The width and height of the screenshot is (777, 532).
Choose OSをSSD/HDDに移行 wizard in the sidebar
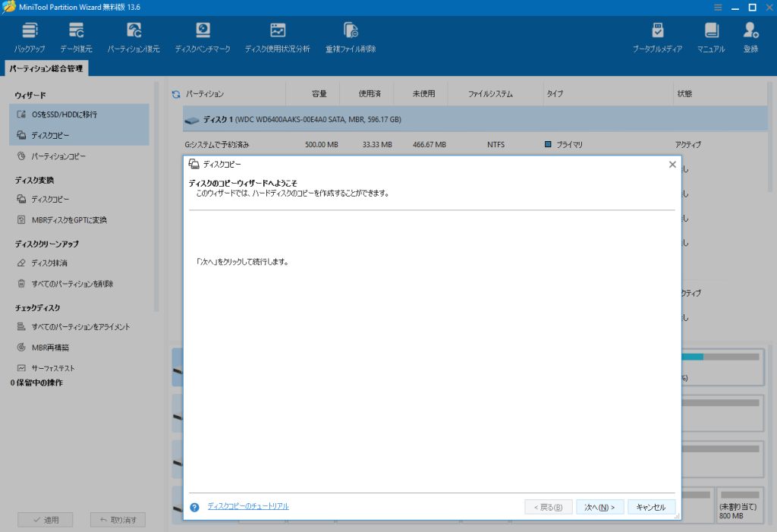click(79, 115)
